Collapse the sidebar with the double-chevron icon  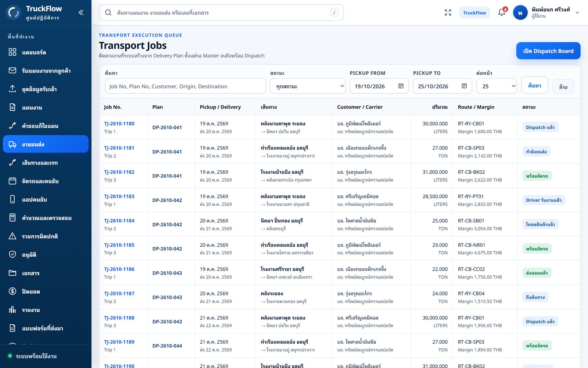tap(81, 13)
